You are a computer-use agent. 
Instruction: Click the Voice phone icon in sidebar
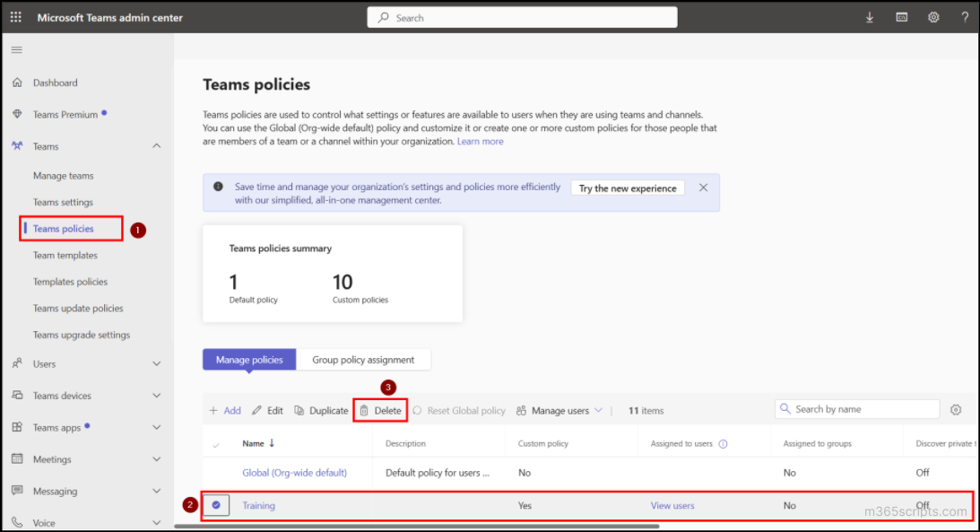click(17, 523)
